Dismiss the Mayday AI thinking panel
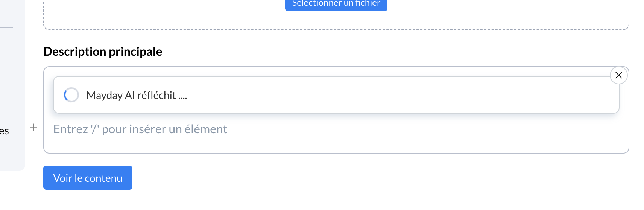This screenshot has width=644, height=210. 618,75
